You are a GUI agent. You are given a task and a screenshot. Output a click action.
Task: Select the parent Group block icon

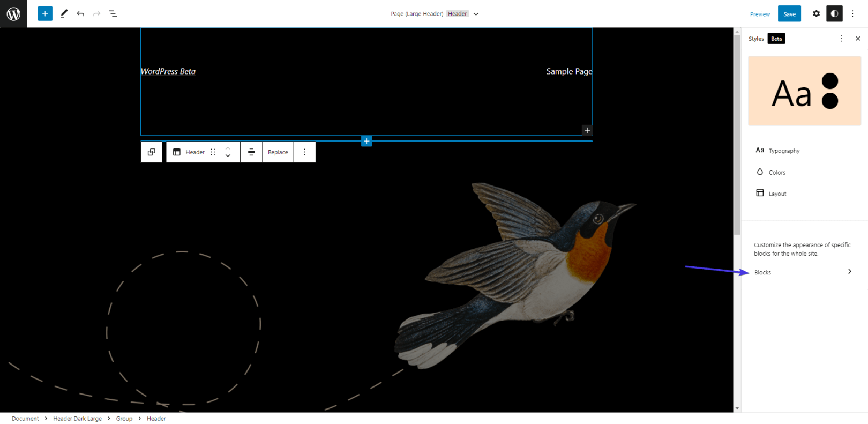click(152, 152)
